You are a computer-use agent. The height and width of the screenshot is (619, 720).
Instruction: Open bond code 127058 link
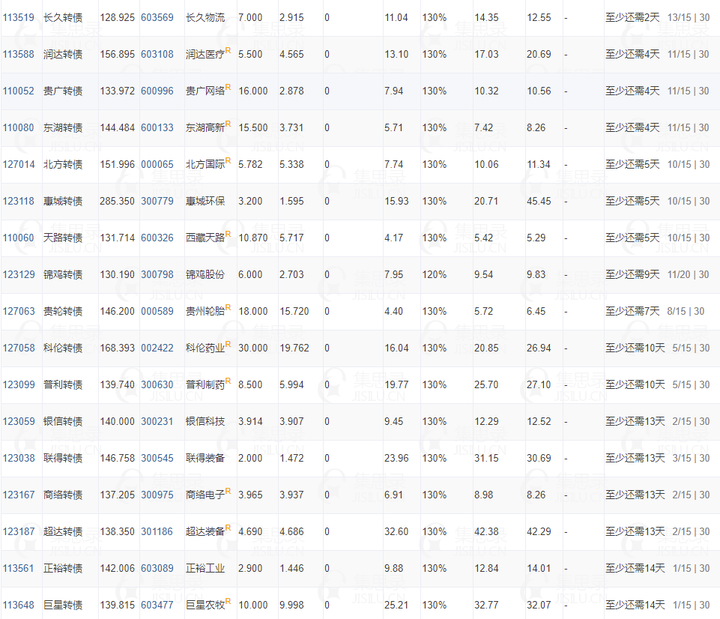[x=18, y=348]
